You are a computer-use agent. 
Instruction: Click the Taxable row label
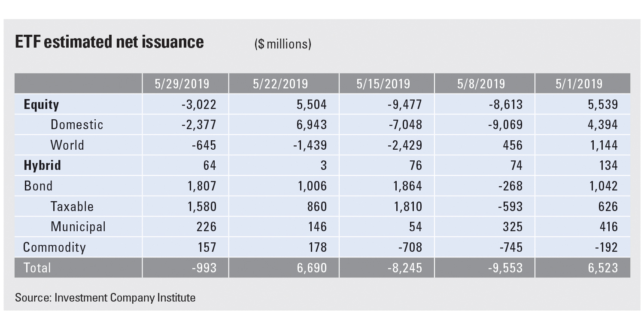[72, 206]
